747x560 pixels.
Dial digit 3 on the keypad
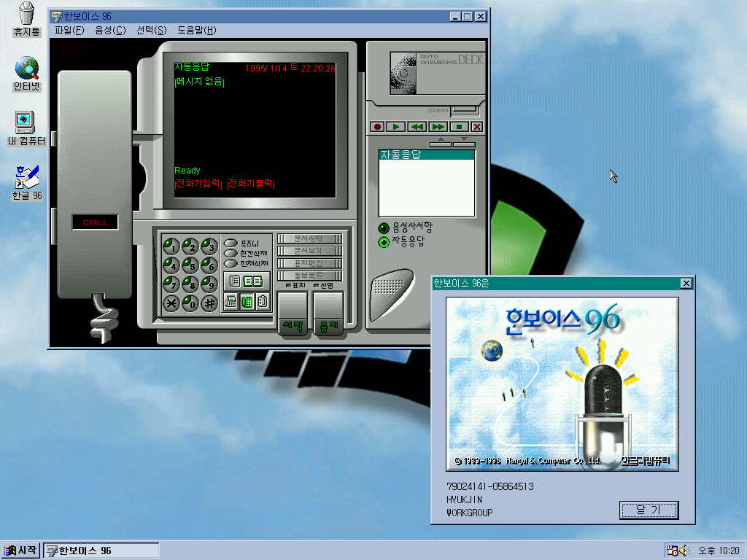pos(209,246)
